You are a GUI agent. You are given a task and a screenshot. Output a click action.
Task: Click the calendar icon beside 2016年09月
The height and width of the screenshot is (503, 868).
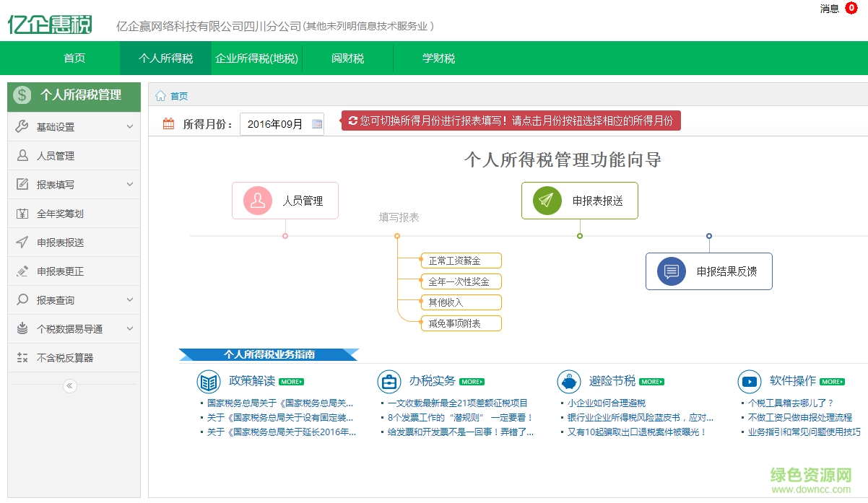[316, 123]
